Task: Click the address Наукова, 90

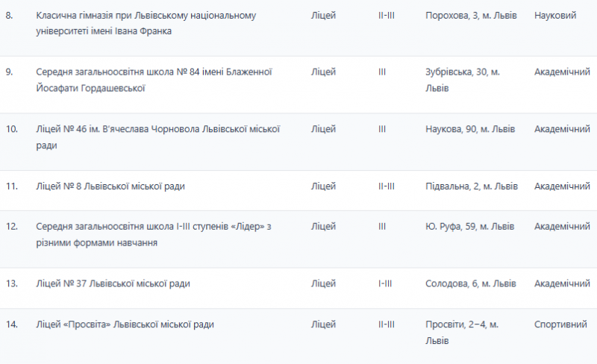Action: (469, 129)
